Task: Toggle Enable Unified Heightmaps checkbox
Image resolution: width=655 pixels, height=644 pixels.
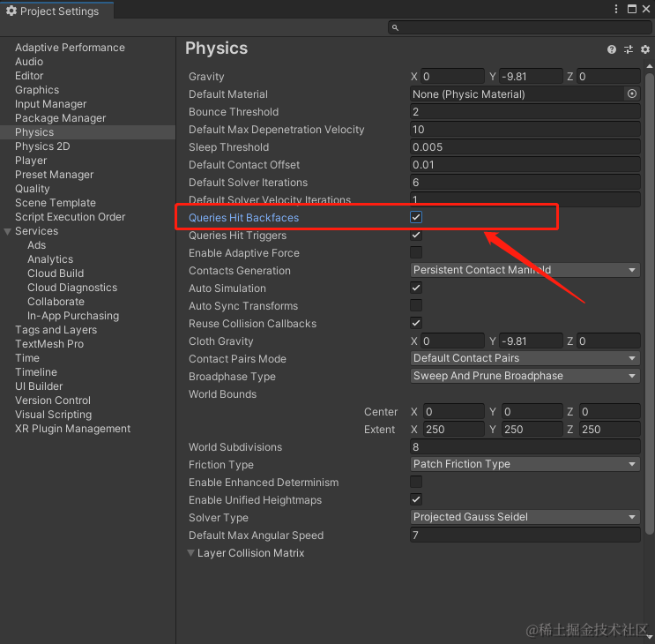Action: 416,499
